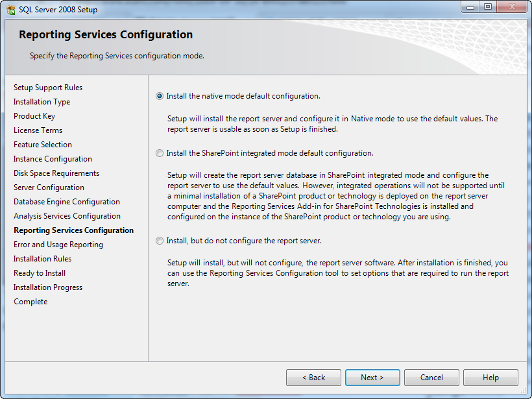Check Disk Space Requirements step

pyautogui.click(x=56, y=173)
